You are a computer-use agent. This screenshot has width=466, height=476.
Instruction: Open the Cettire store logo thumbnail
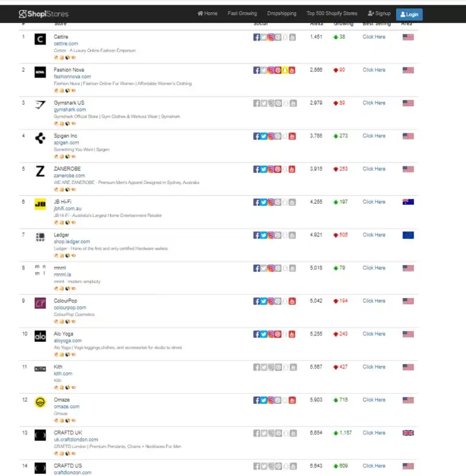[40, 39]
